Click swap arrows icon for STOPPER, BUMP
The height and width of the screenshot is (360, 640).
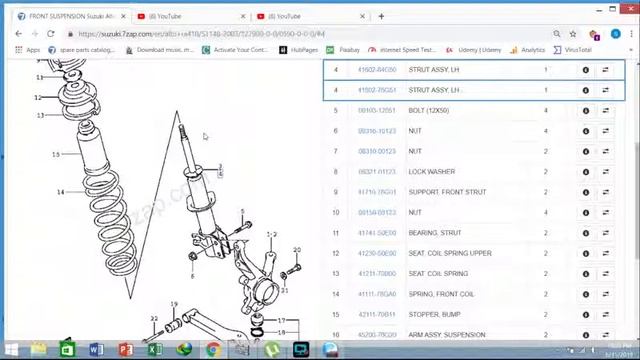(606, 315)
